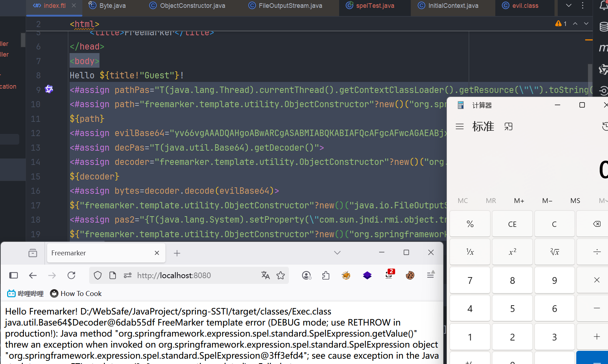Expand the browser's list all tabs menu
Viewport: 608px width, 364px height.
337,253
